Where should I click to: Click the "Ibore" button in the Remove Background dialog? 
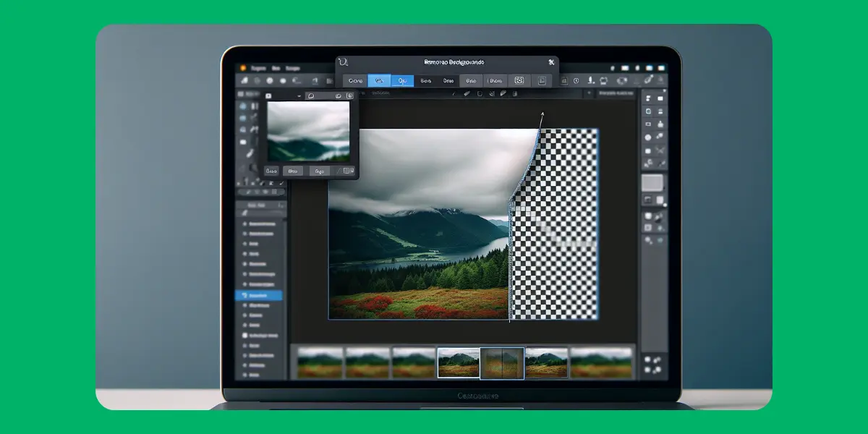tap(495, 81)
